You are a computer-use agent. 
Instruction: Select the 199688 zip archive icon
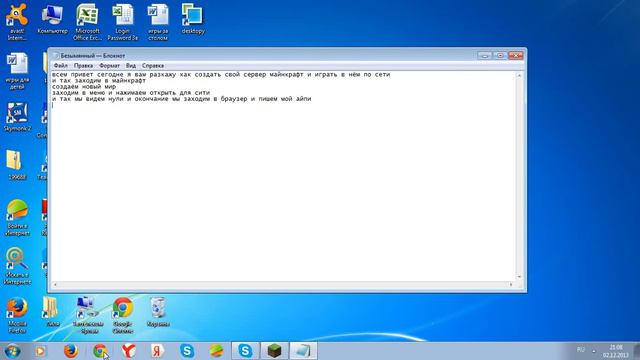click(17, 165)
